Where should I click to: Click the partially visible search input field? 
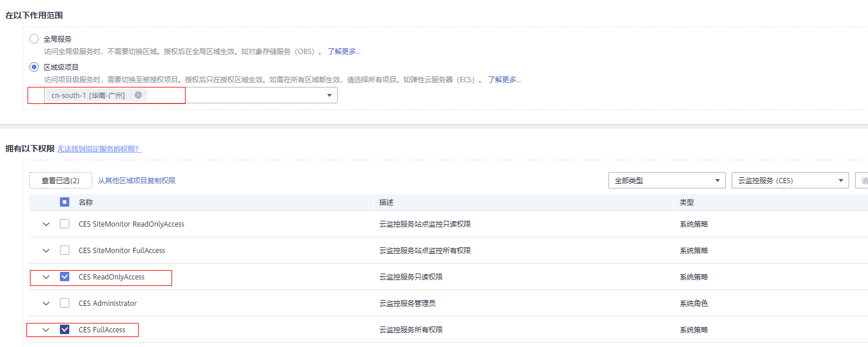pyautogui.click(x=862, y=180)
